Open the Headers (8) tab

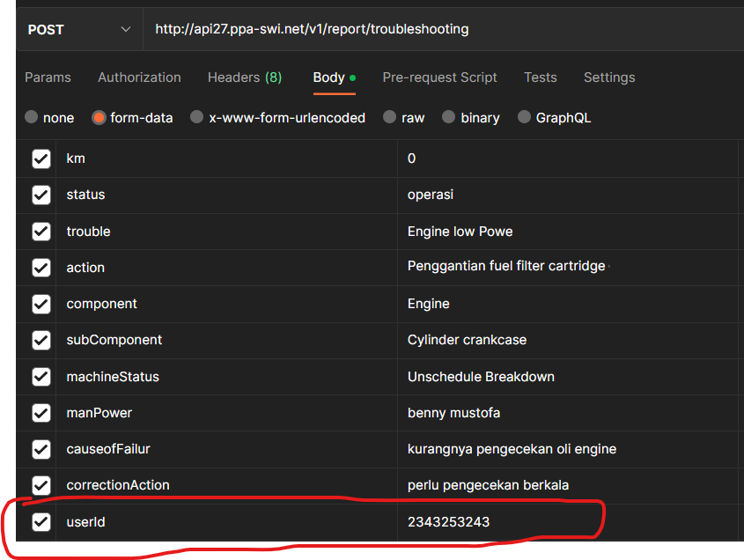(x=244, y=77)
